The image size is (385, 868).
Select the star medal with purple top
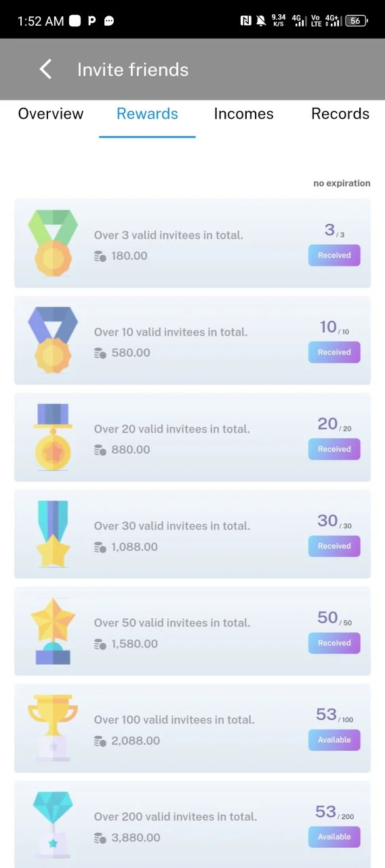pyautogui.click(x=53, y=437)
